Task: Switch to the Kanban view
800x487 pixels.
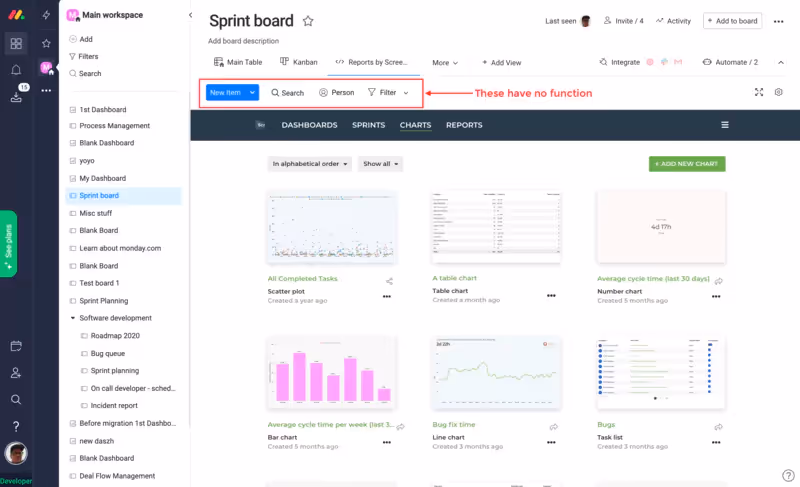Action: (298, 62)
